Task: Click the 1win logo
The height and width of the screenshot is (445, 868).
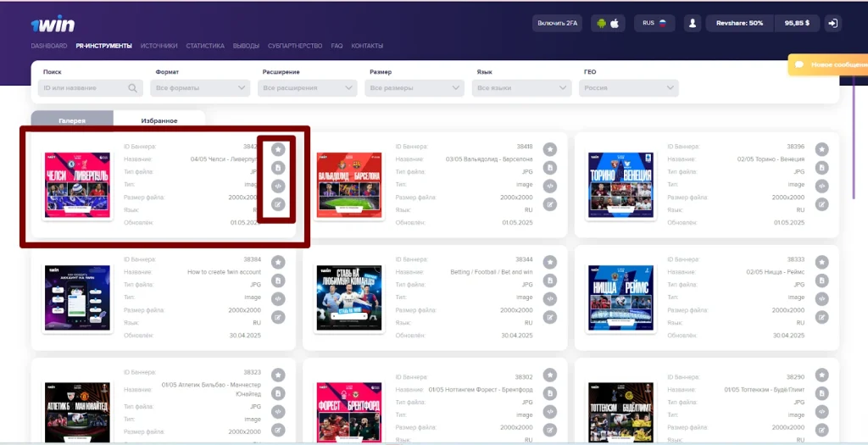Action: [53, 24]
